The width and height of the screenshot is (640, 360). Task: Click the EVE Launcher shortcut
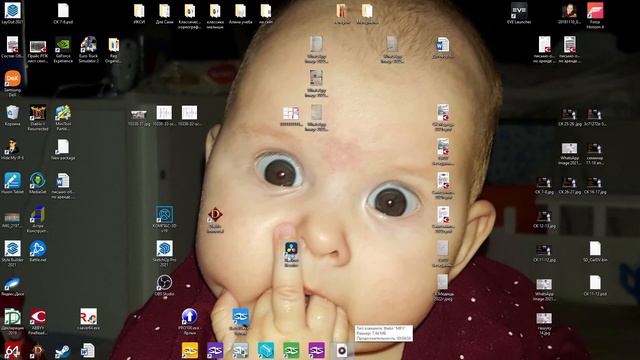pyautogui.click(x=519, y=11)
